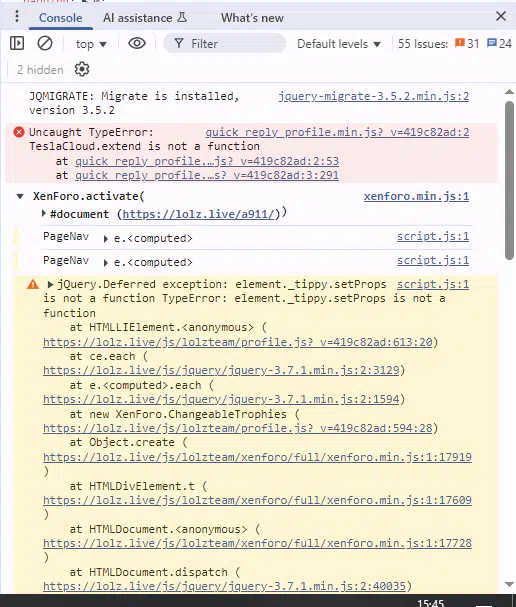This screenshot has height=607, width=516.
Task: Expand the jQuery.Deferred exception message
Action: click(x=50, y=285)
